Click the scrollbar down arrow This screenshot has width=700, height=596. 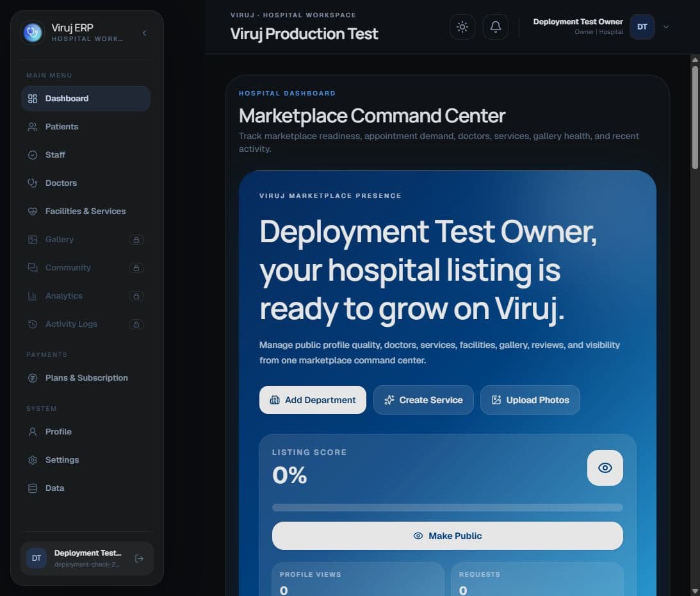tap(695, 592)
